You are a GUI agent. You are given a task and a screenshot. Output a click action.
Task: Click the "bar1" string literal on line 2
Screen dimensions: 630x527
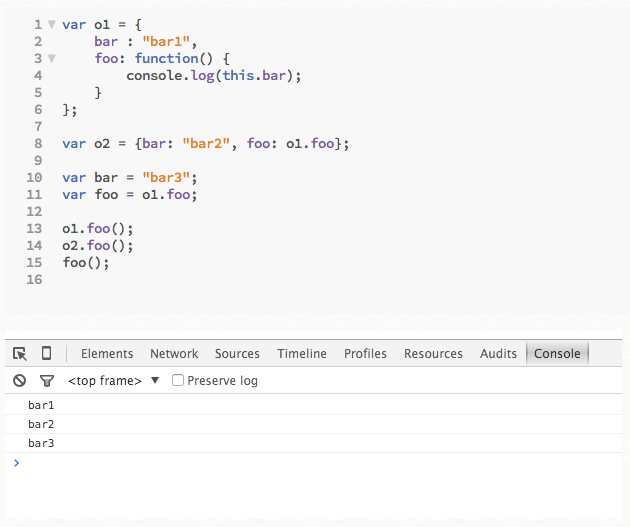(166, 41)
